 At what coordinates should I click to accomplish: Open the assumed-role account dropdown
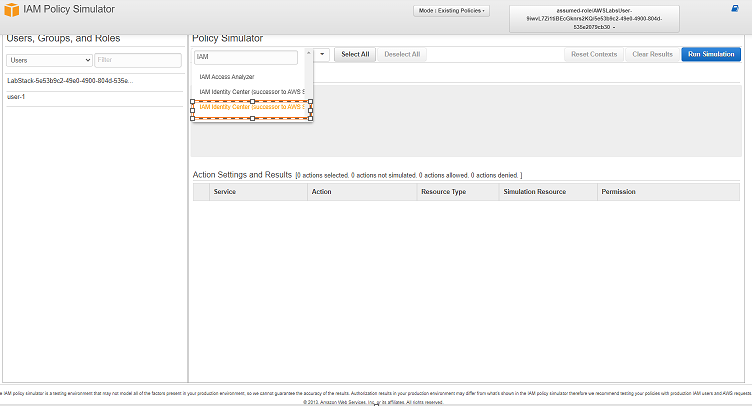pyautogui.click(x=594, y=19)
